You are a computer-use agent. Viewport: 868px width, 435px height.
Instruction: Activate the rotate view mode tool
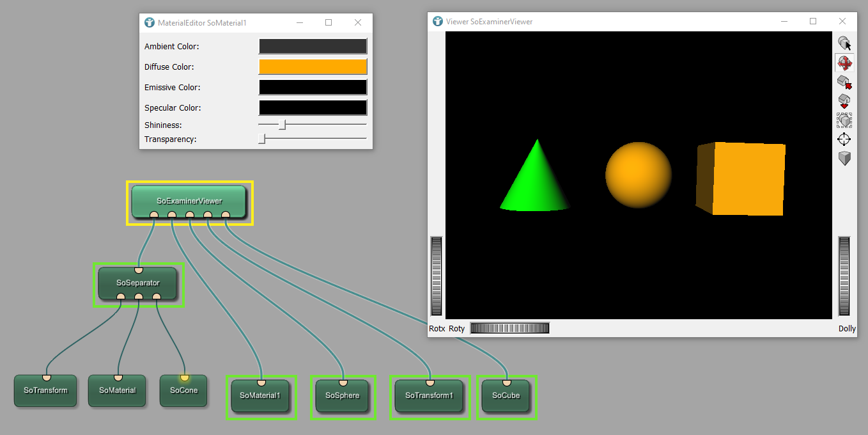844,63
